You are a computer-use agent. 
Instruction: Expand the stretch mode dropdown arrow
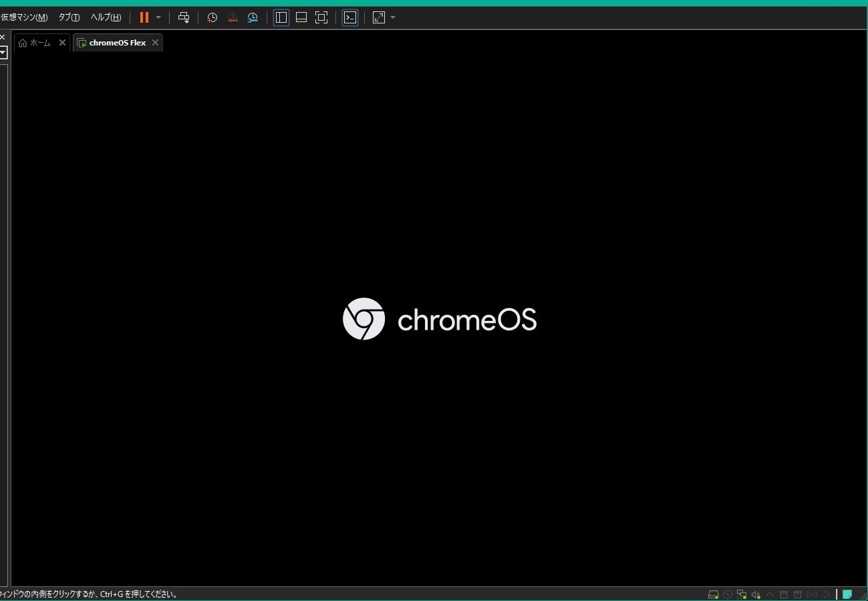[393, 17]
